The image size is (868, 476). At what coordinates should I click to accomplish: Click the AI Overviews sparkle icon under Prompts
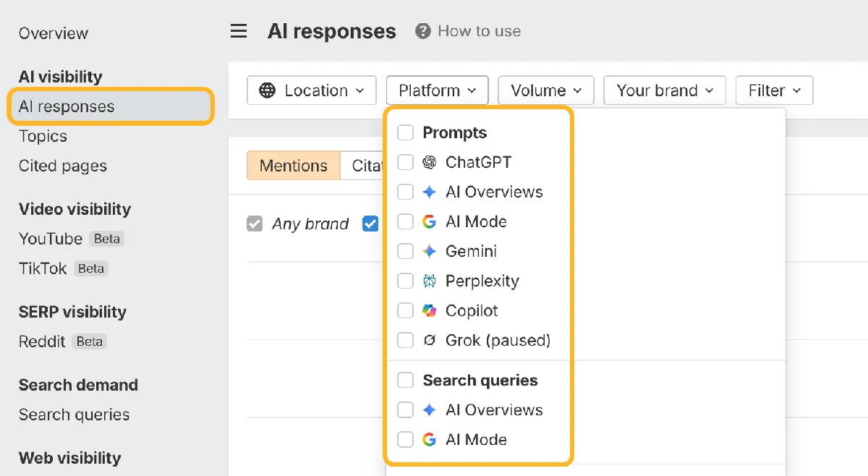point(430,192)
